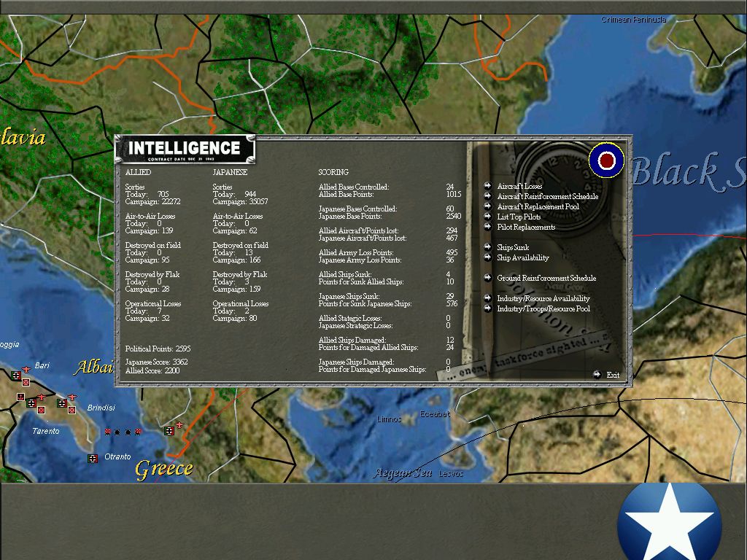Click the Crimean Peninsula map label
This screenshot has height=560, width=747.
tap(633, 20)
